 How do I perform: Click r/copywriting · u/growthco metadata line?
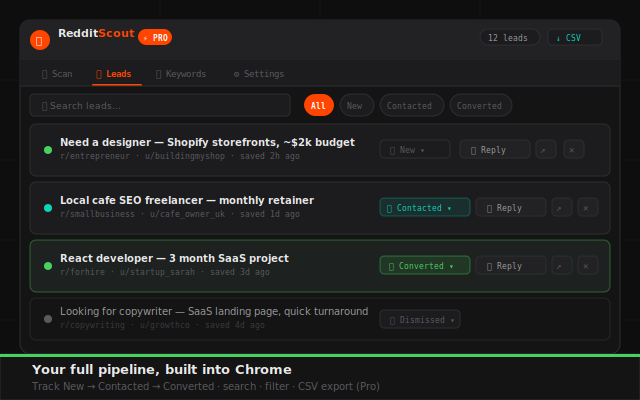[x=162, y=325]
